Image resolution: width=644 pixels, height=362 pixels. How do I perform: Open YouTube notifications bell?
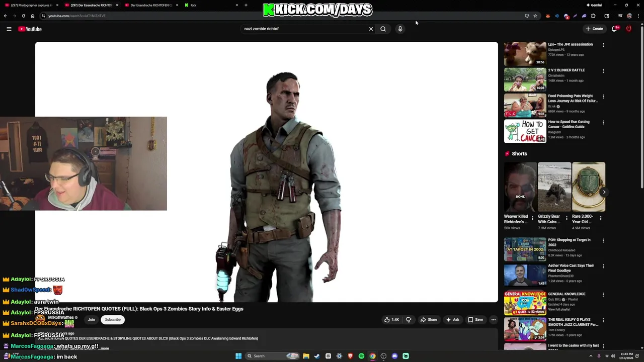coord(614,29)
